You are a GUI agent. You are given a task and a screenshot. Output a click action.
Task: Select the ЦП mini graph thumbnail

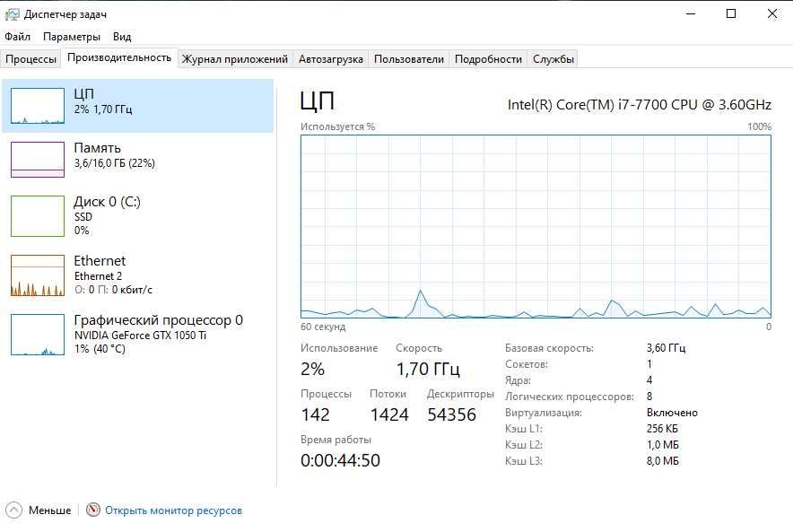click(x=38, y=106)
